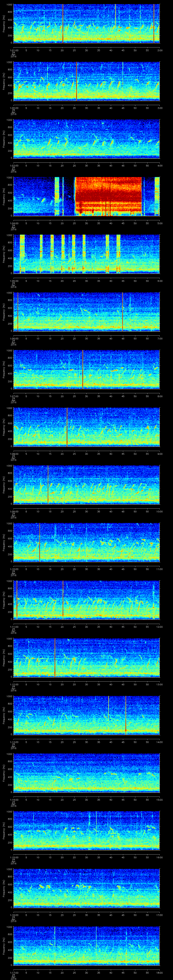Open the spectrogram panel starting at 1:09:00
Screen dimensions: 173x980
coord(87,485)
